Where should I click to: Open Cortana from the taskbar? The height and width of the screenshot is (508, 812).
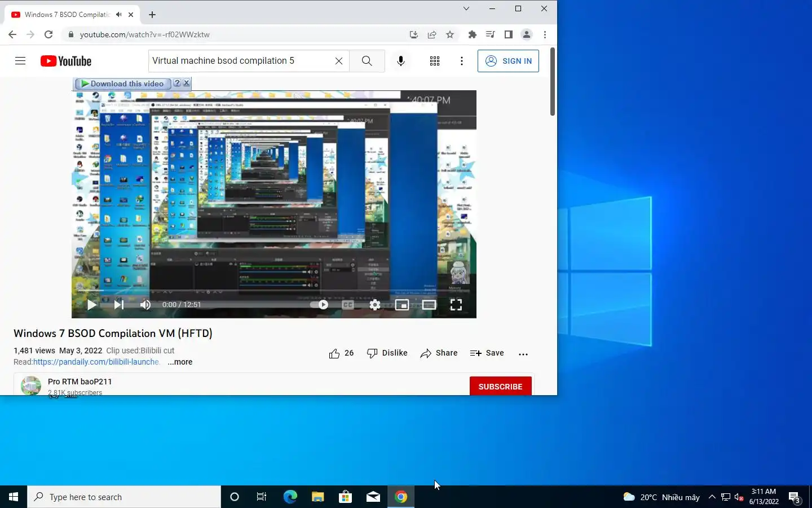click(235, 497)
